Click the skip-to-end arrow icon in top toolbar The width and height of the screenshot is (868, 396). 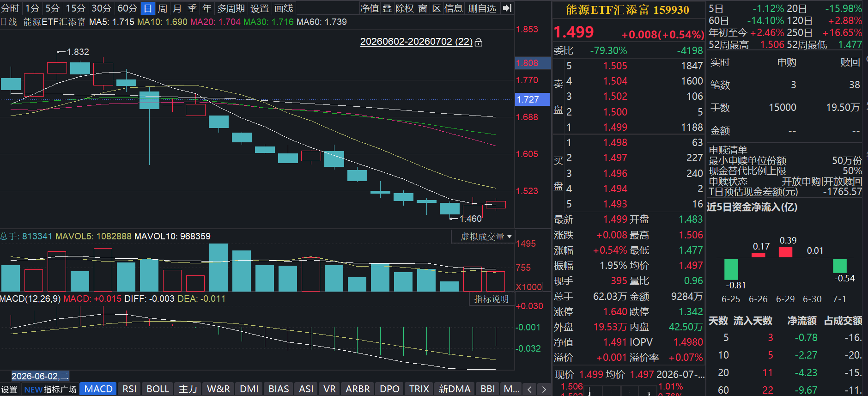pos(507,8)
